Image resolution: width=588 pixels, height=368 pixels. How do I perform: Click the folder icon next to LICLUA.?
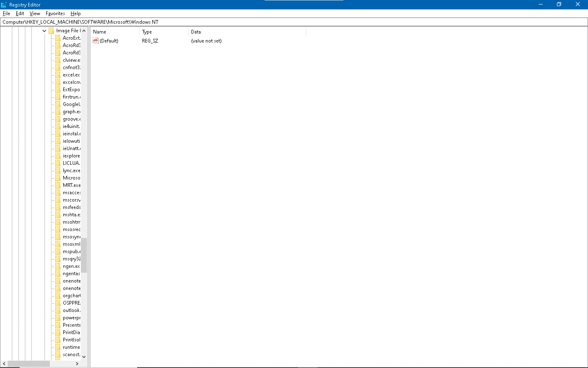(x=58, y=163)
